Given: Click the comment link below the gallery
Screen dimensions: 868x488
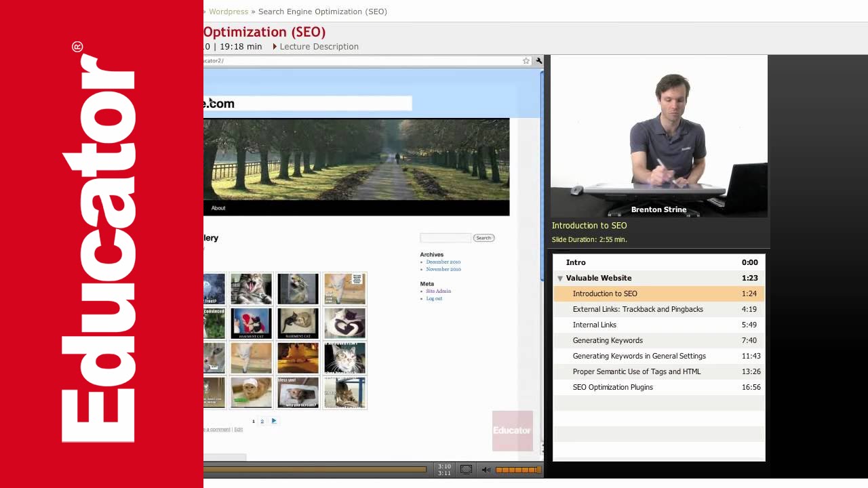Looking at the screenshot, I should [x=217, y=430].
